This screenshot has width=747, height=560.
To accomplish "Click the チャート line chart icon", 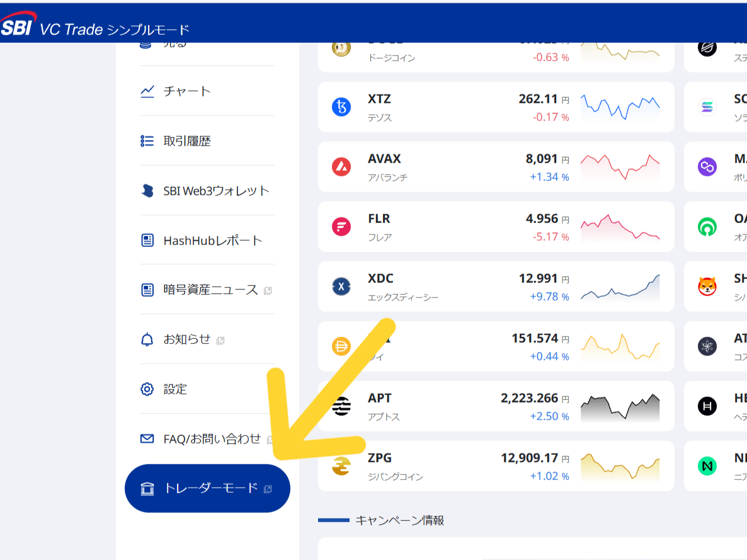I will pos(147,91).
